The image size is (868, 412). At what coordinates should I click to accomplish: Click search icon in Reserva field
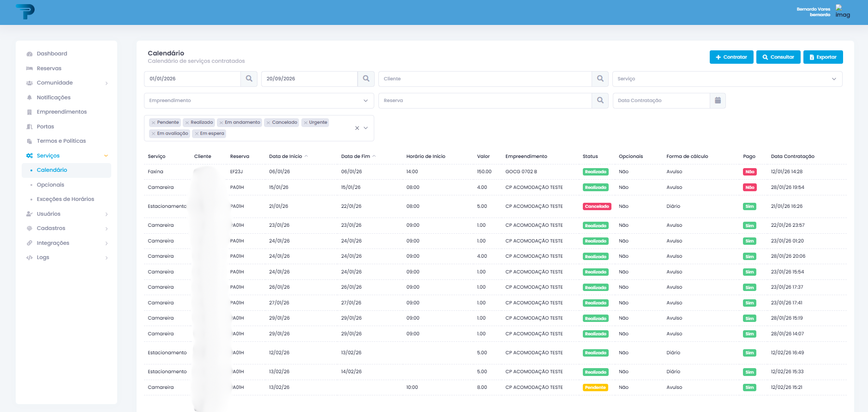[x=600, y=100]
